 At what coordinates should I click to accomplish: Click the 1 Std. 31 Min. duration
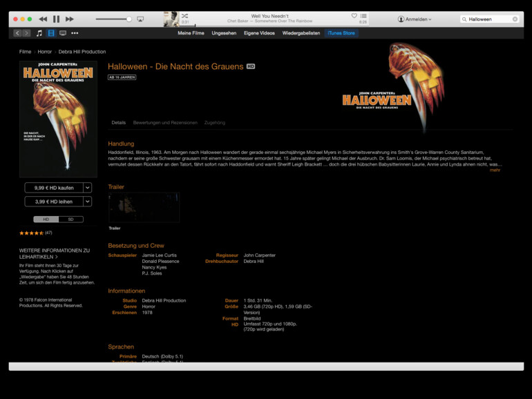point(258,300)
